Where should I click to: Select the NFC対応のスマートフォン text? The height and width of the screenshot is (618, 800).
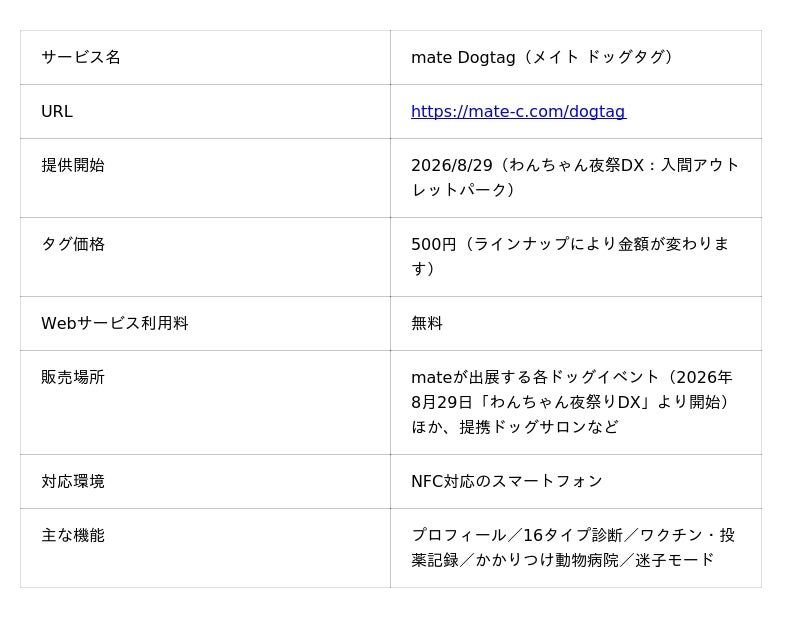point(507,482)
